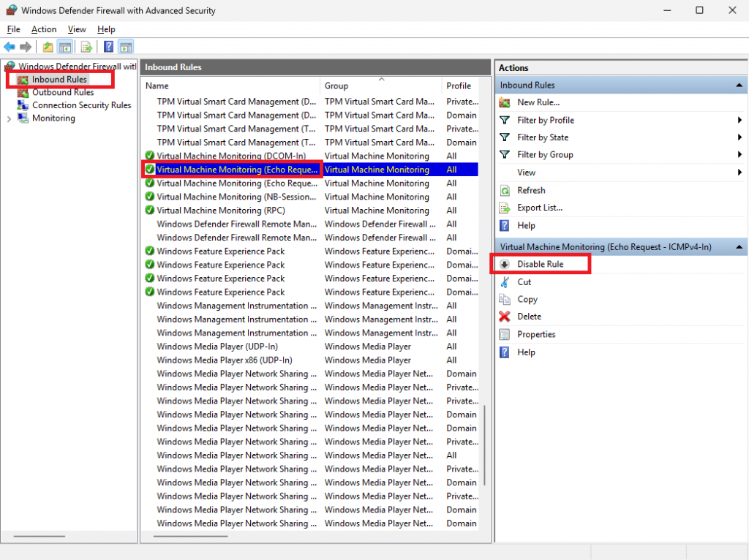Viewport: 749px width, 560px height.
Task: Open the View menu
Action: point(77,29)
